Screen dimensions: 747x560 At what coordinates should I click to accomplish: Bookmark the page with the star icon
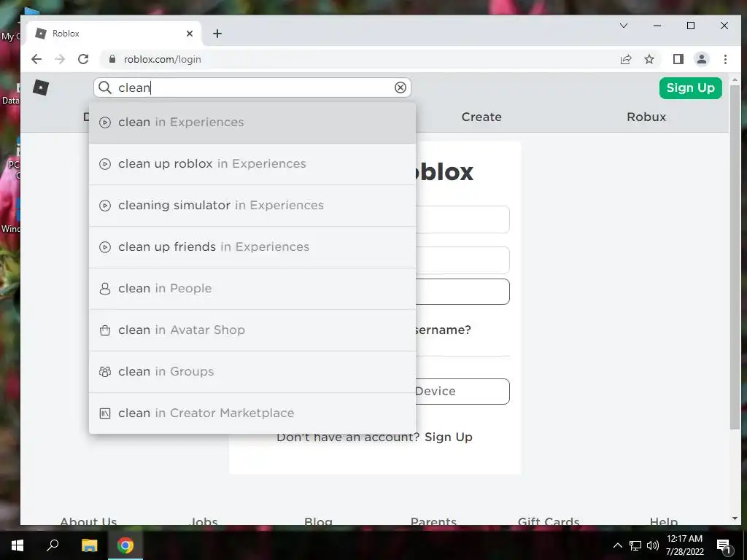coord(649,60)
